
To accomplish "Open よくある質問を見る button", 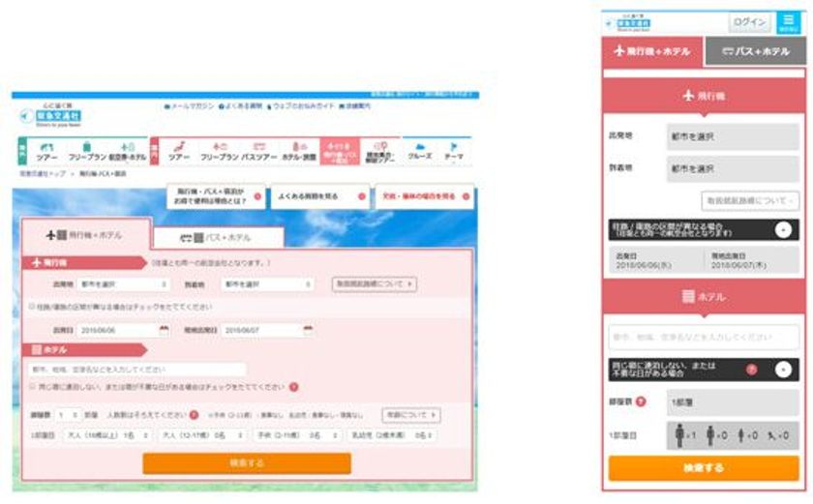I will tap(320, 196).
